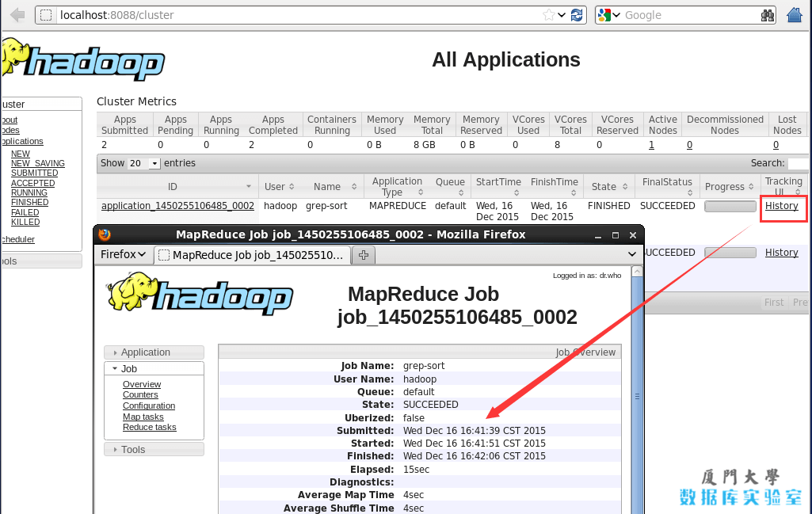Open application_1450255106485_0002 link
Screen dimensions: 812x514
(x=177, y=206)
